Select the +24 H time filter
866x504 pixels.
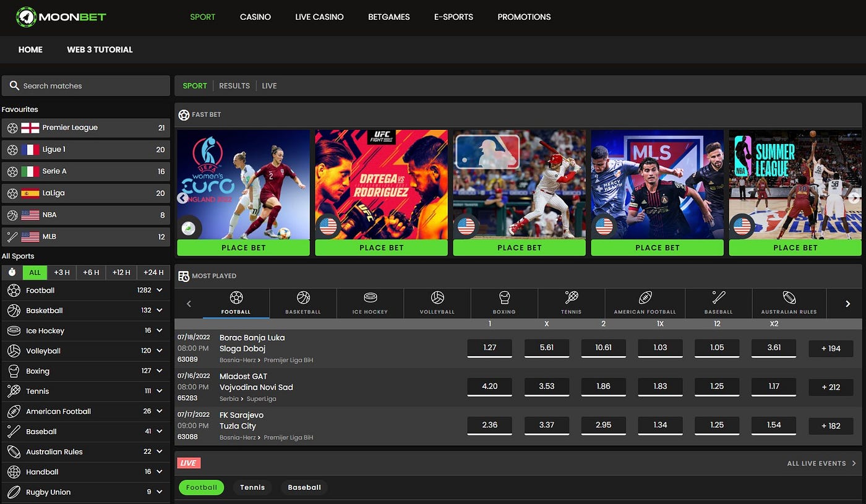(x=153, y=272)
